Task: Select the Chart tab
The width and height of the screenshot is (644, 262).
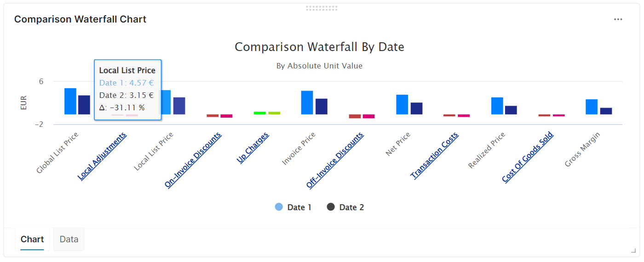Action: 32,239
